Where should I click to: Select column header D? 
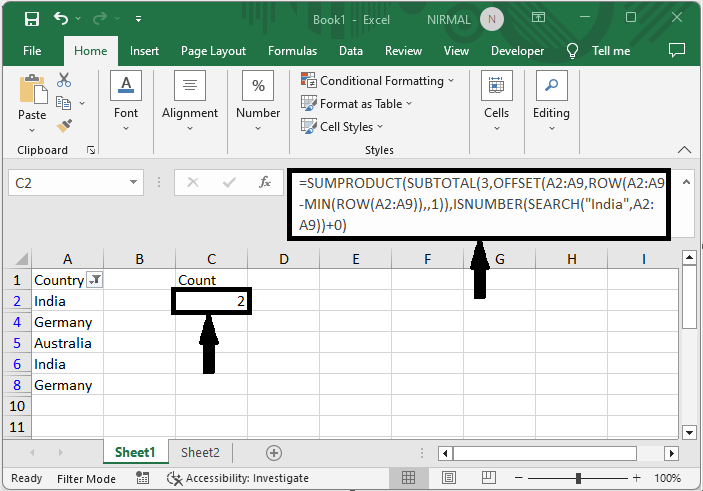[x=283, y=259]
